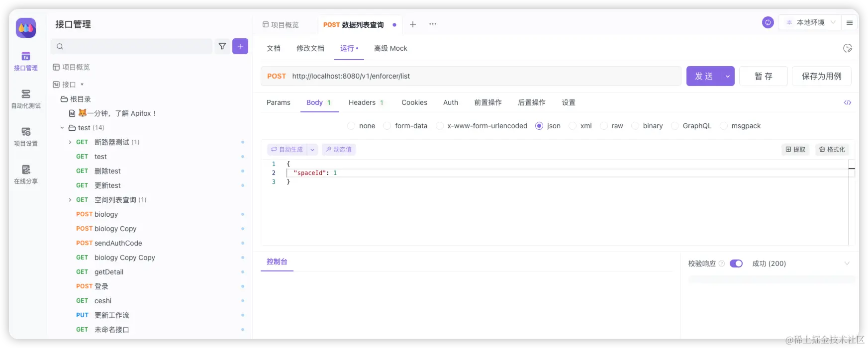Click the purple sync round icon
This screenshot has width=868, height=348.
pos(768,22)
